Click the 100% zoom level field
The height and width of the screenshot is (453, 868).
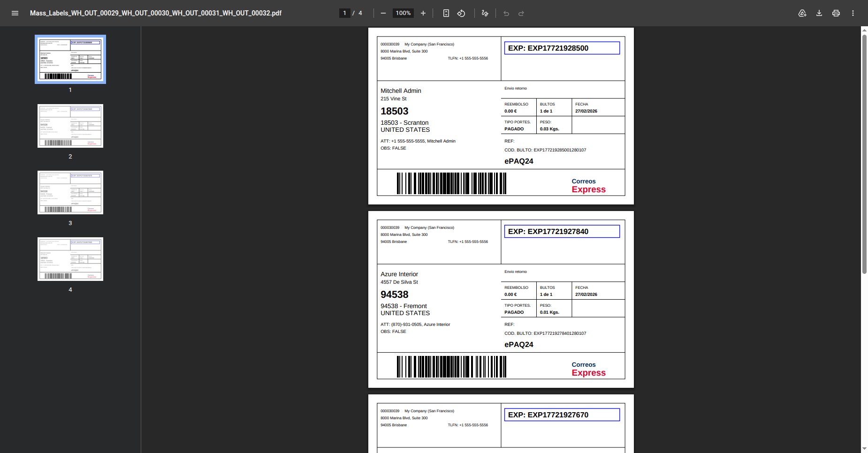click(403, 13)
